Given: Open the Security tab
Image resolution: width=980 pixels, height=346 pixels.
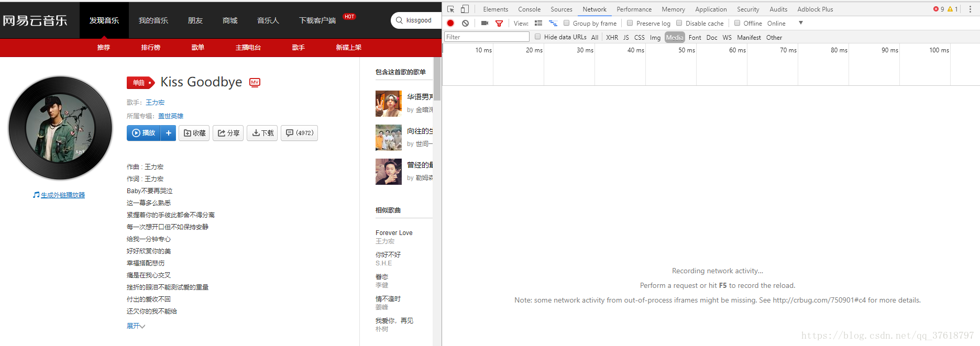Looking at the screenshot, I should [748, 9].
